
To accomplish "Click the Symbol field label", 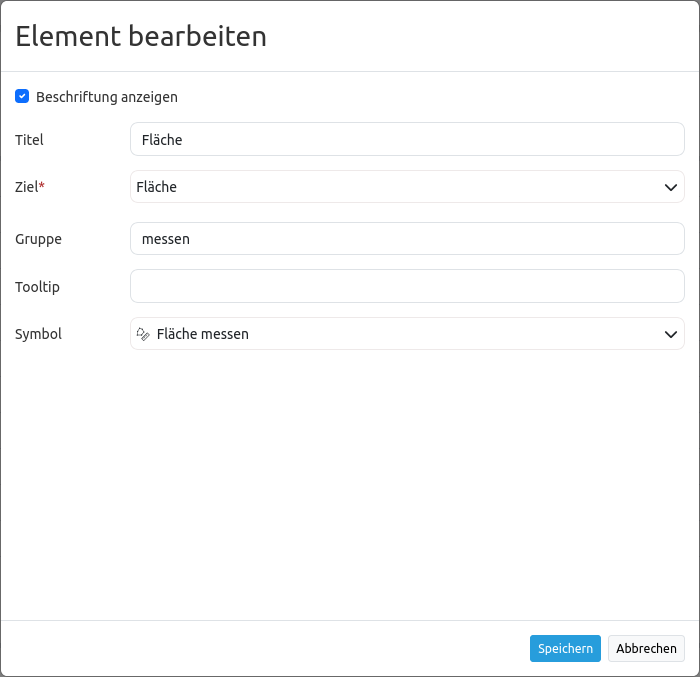I will pyautogui.click(x=38, y=334).
